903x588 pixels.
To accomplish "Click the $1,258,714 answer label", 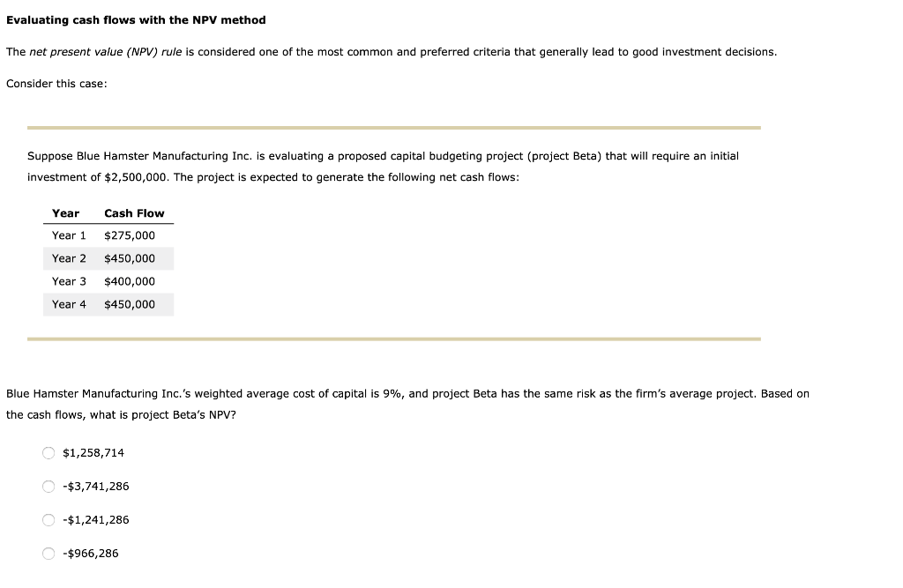I will pos(93,452).
